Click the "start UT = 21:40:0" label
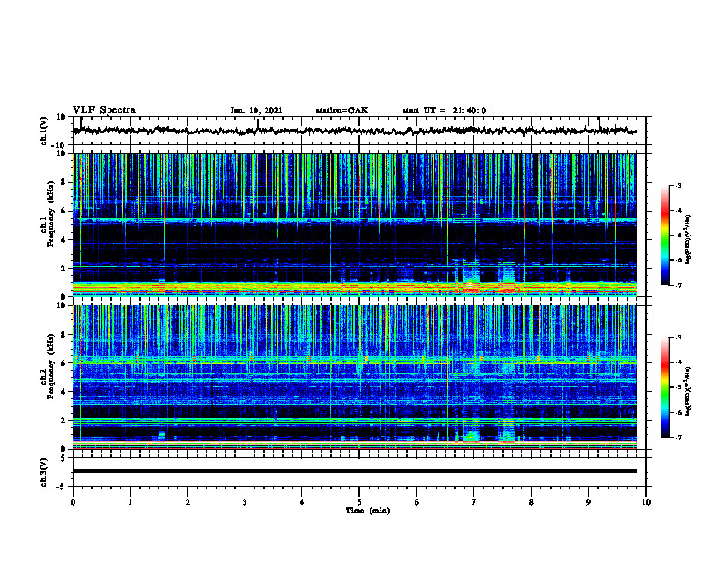The width and height of the screenshot is (728, 563). click(x=444, y=110)
